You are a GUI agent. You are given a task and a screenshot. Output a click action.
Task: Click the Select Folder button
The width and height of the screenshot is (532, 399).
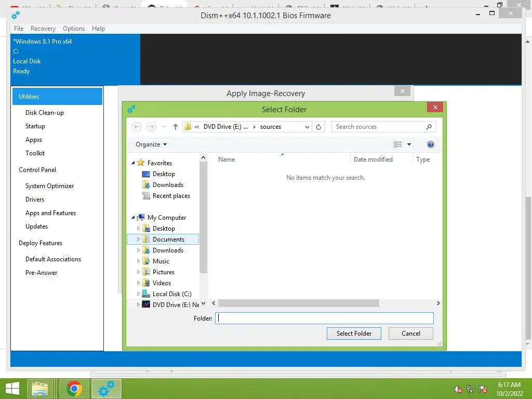(x=354, y=334)
